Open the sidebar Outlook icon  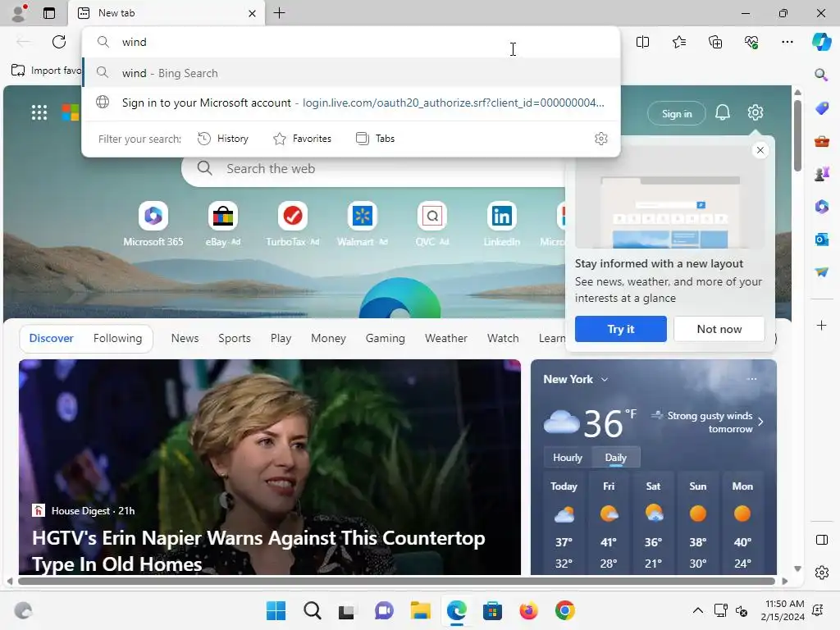tap(821, 239)
